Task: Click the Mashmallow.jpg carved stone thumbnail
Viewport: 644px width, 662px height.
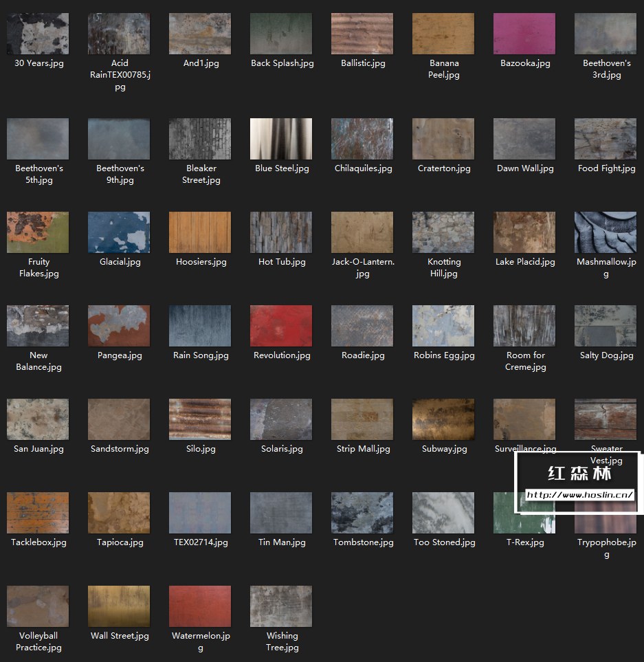Action: [x=606, y=232]
